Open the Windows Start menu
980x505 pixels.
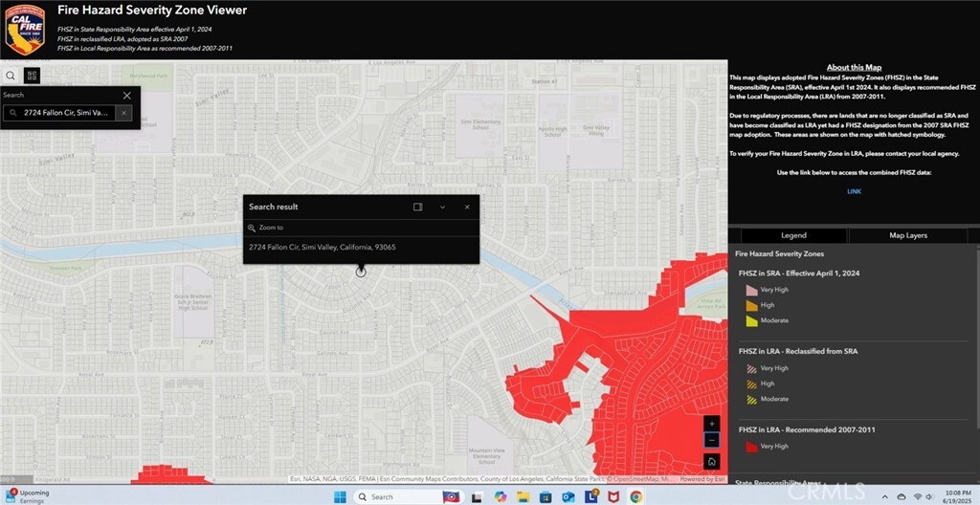tap(340, 497)
